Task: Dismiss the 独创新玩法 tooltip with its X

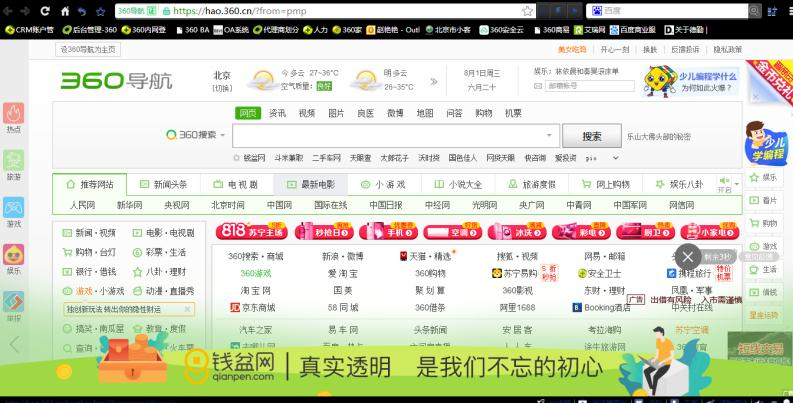Action: click(187, 309)
